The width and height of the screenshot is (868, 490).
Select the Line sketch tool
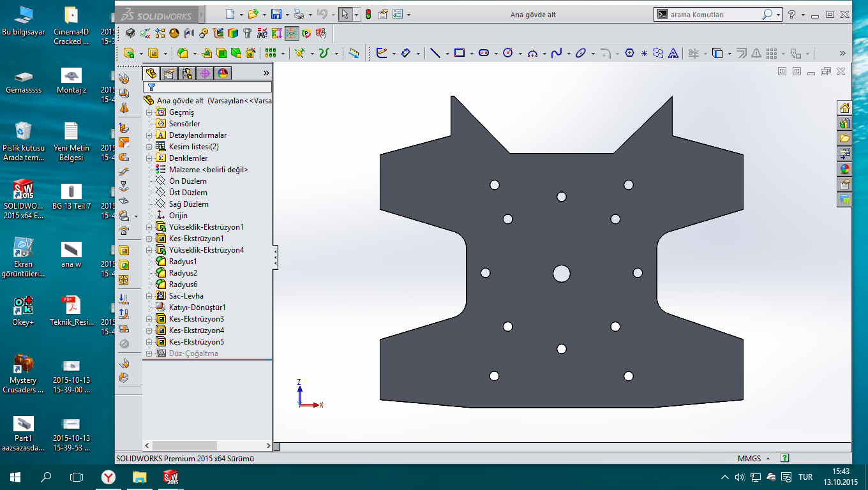tap(435, 53)
